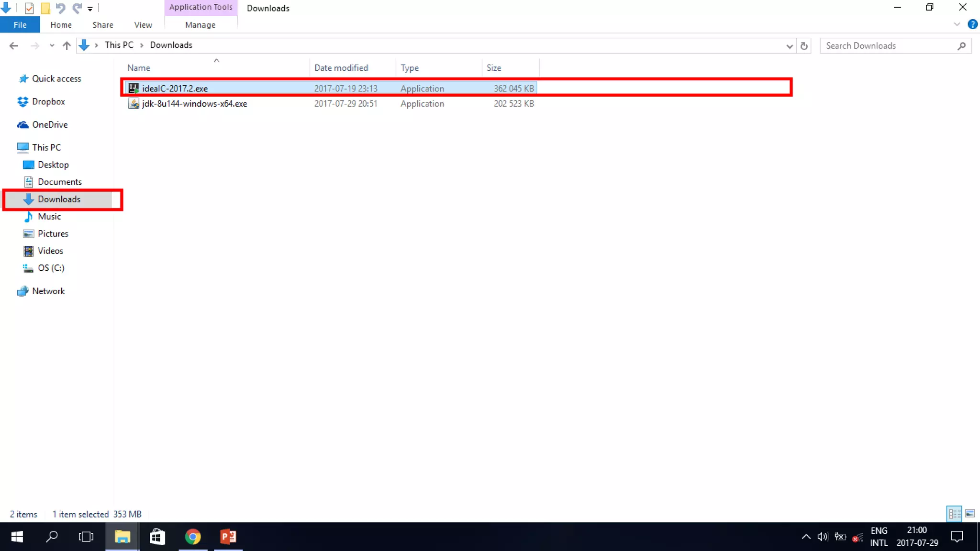Screen dimensions: 980x551
Task: Open PowerPoint from the taskbar
Action: click(228, 537)
